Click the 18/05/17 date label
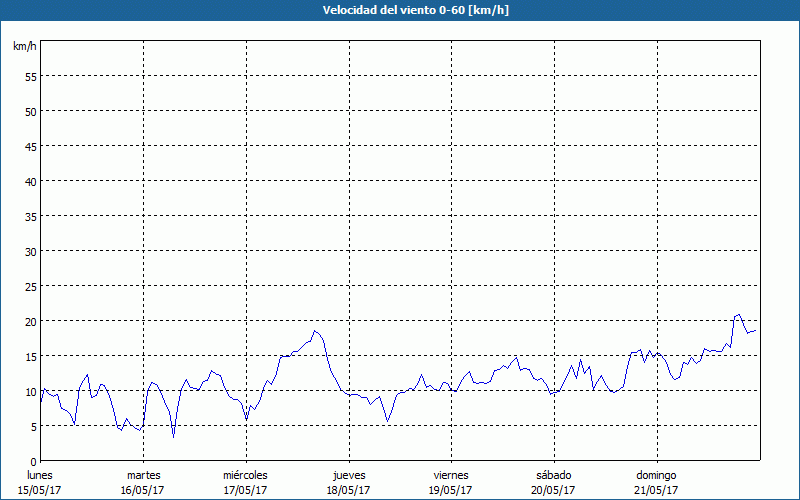Viewport: 800px width, 500px height. coord(348,490)
